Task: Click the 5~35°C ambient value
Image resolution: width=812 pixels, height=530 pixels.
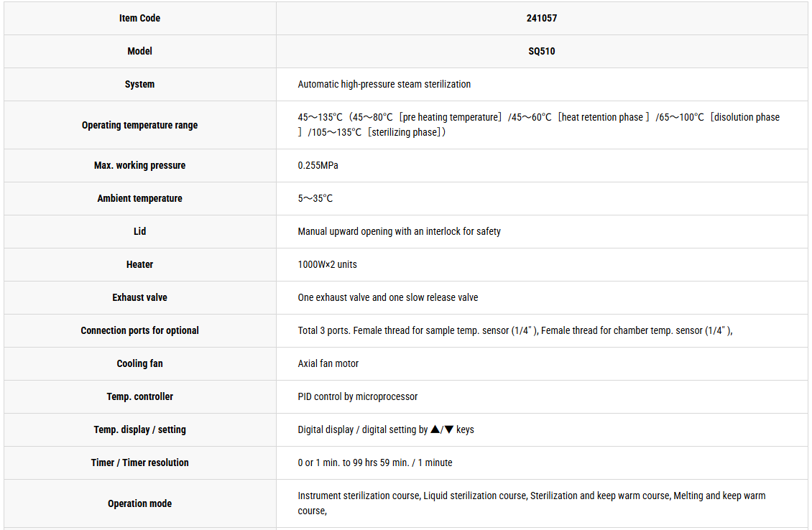Action: pyautogui.click(x=315, y=198)
